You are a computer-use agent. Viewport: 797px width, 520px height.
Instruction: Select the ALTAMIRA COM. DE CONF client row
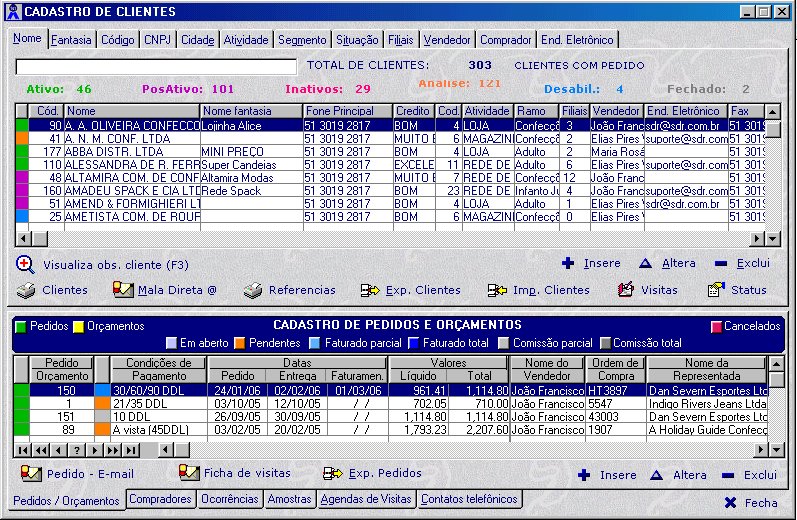point(390,177)
